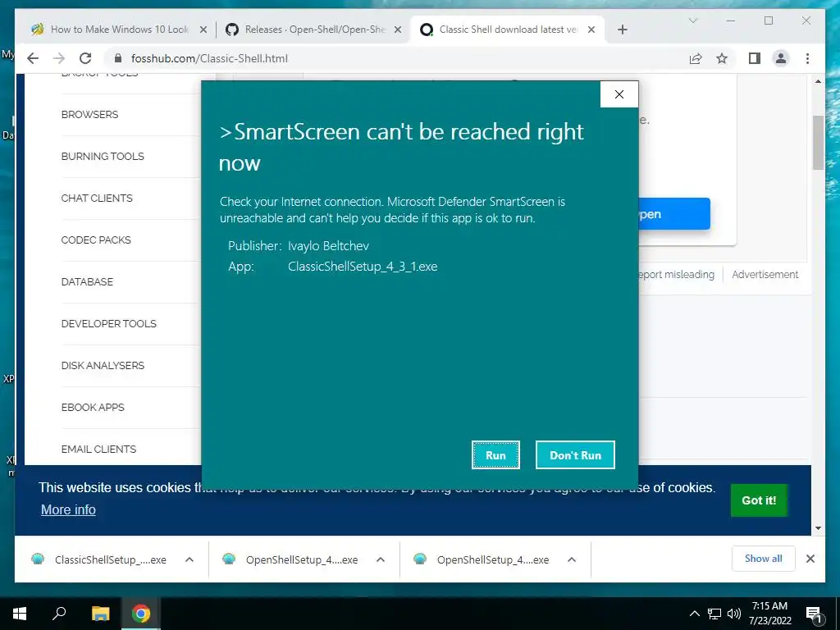Close the 'How to Make Windows 10 Look' tab
This screenshot has width=840, height=630.
203,30
